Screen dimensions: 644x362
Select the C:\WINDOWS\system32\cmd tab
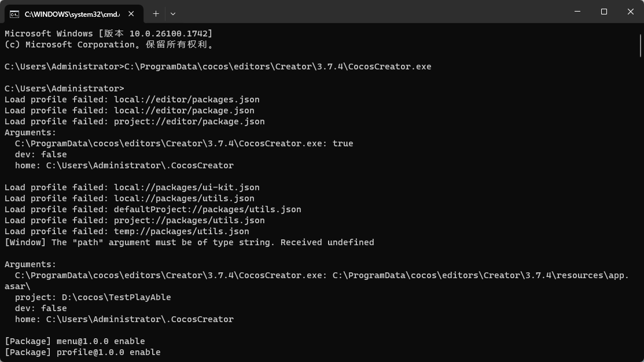71,13
